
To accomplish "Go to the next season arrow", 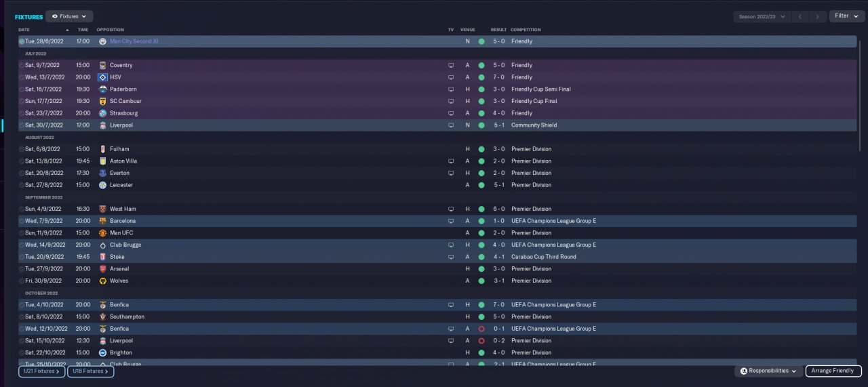I will click(x=818, y=16).
